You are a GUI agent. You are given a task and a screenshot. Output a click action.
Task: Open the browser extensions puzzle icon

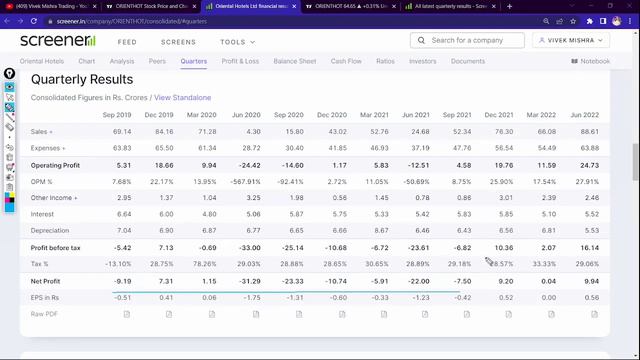coord(589,21)
